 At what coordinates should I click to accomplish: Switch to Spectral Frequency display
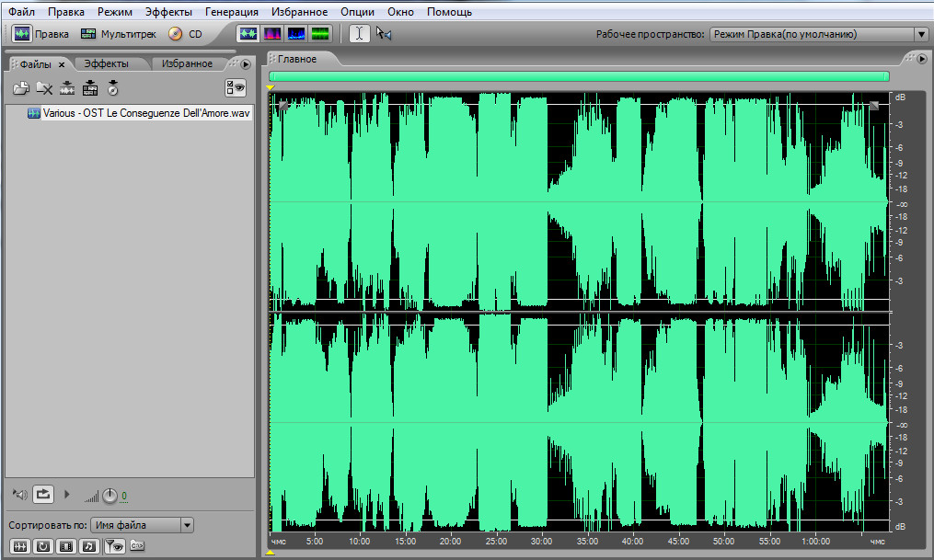(x=272, y=34)
